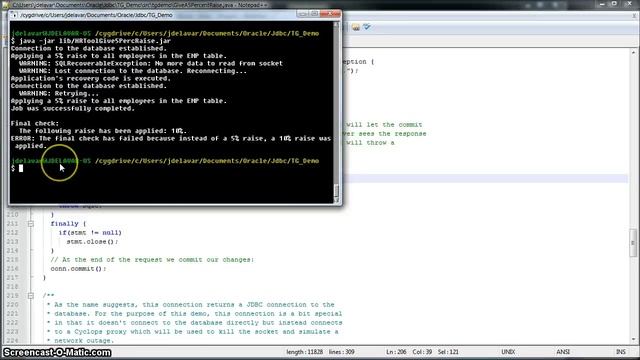Click the terminal window title bar icon

point(14,15)
